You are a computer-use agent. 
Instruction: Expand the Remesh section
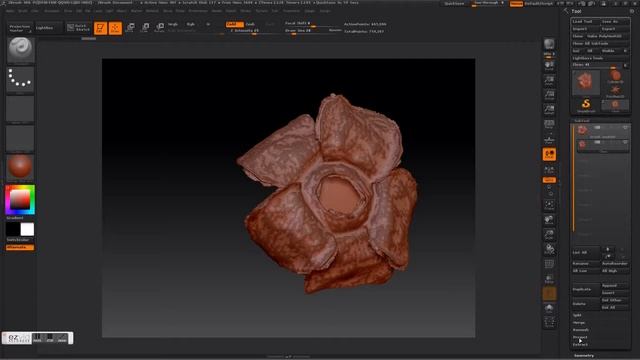[580, 330]
